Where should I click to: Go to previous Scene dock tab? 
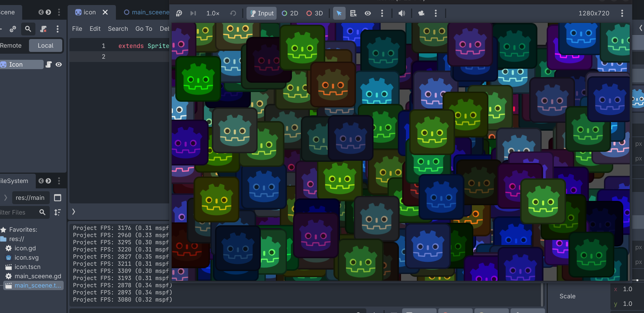click(41, 12)
